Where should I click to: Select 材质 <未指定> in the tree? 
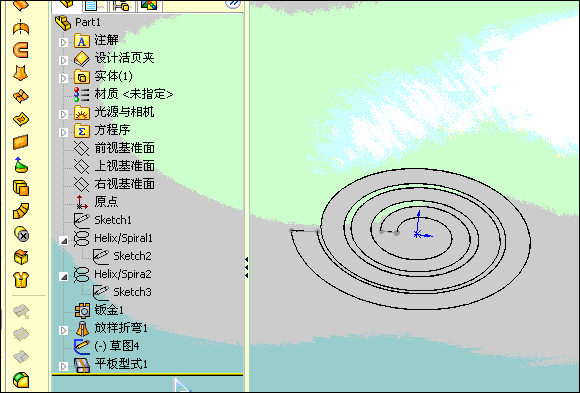[x=123, y=94]
